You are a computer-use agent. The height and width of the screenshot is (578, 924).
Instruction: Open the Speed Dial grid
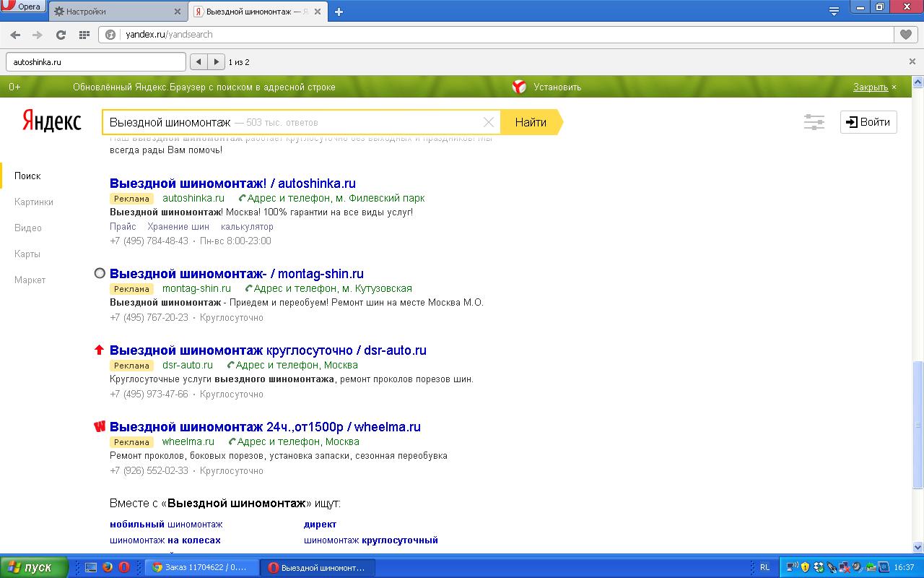[84, 35]
